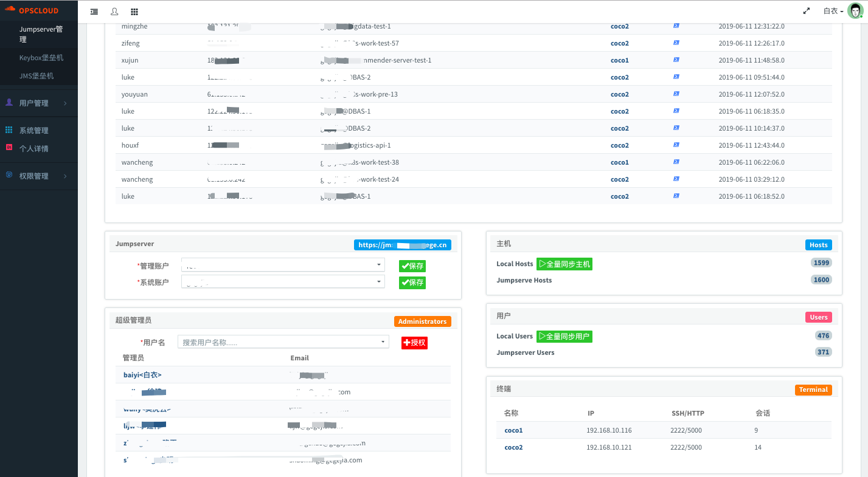Click the fullscreen expand icon

pos(807,11)
